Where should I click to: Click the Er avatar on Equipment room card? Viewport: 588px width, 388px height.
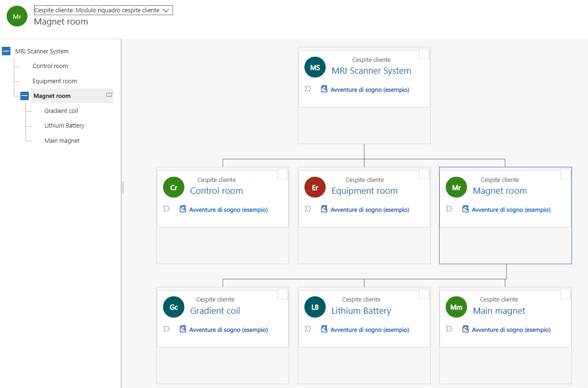(x=315, y=188)
